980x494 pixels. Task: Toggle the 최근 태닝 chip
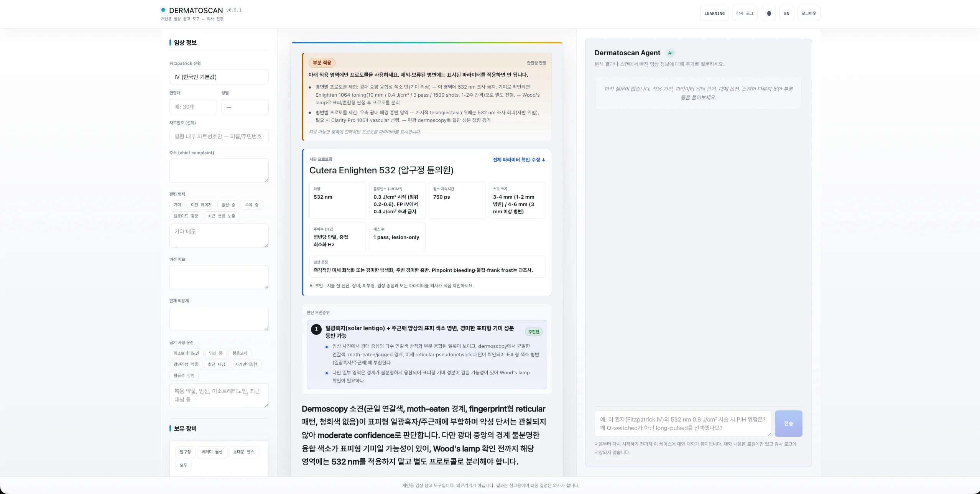tap(217, 364)
